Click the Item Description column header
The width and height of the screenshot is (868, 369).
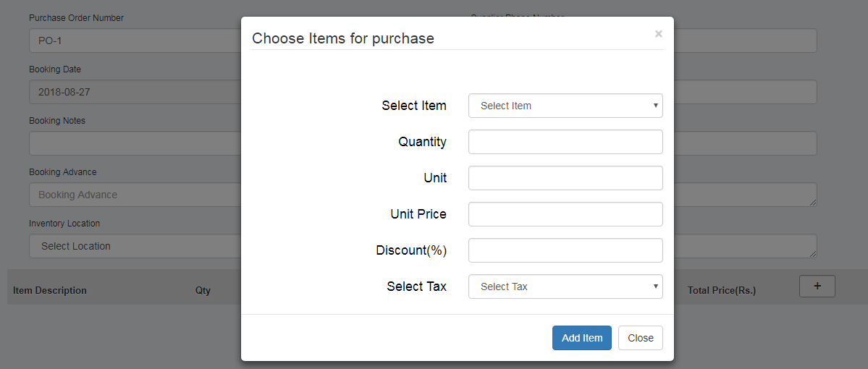[x=50, y=290]
